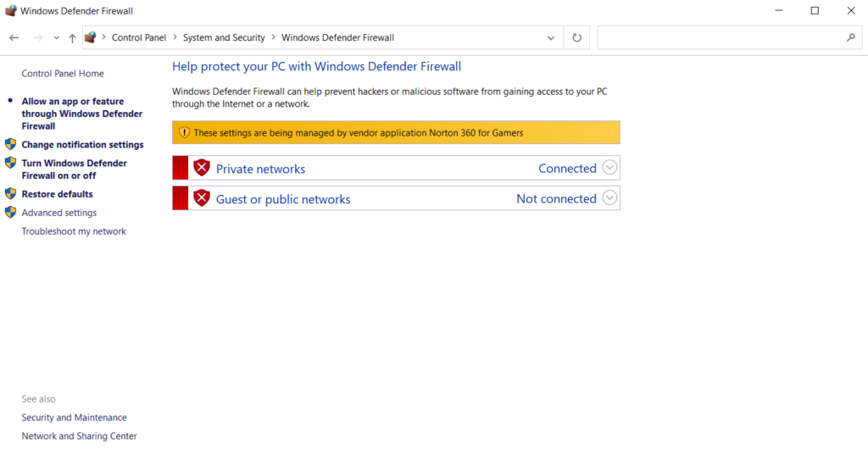Expand the Guest or public networks chevron

pyautogui.click(x=609, y=197)
